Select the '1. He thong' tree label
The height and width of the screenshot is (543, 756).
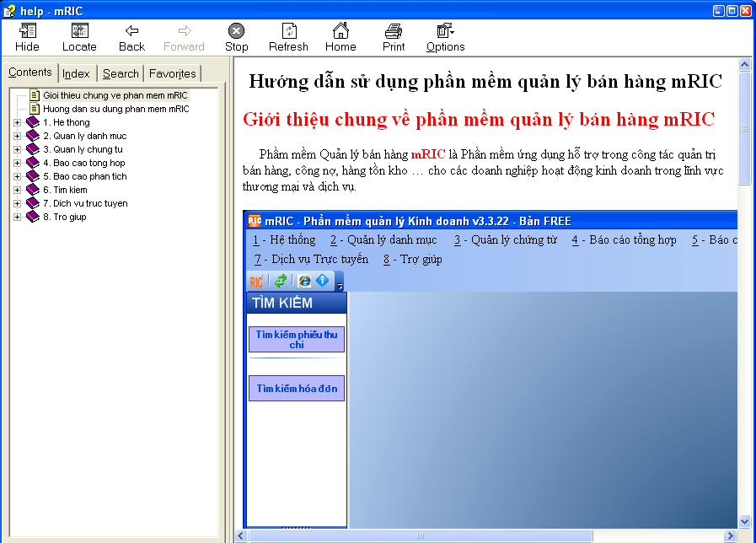click(67, 122)
